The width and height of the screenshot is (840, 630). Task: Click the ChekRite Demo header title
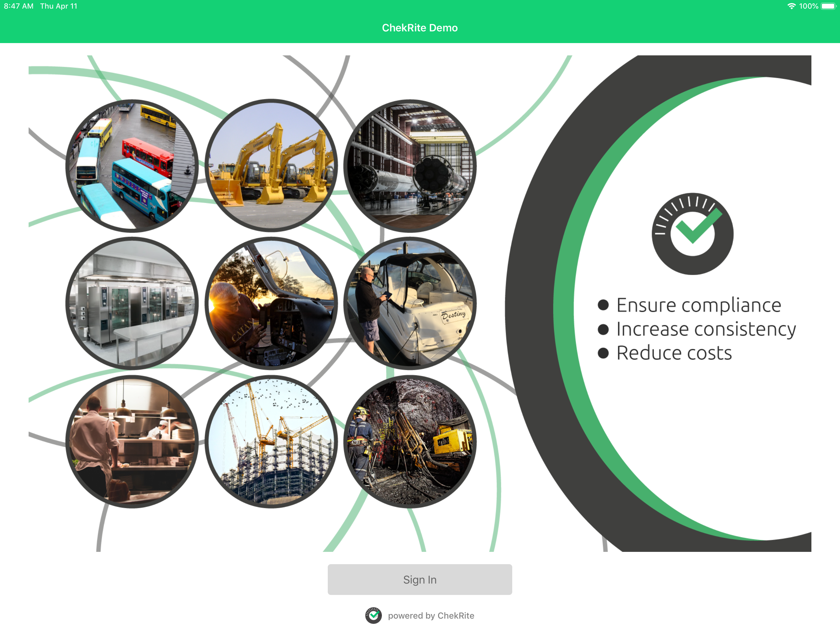coord(420,28)
